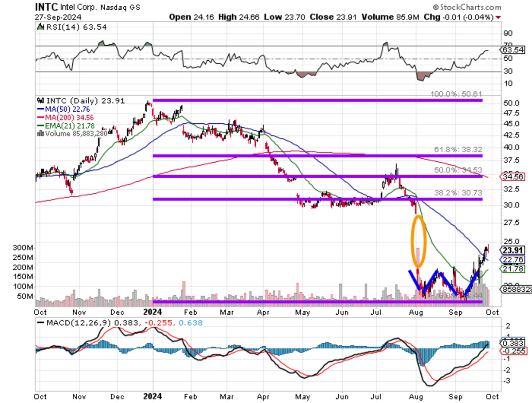Click the MACD(12,26,9) legend line icon
This screenshot has width=532, height=403.
(42, 323)
